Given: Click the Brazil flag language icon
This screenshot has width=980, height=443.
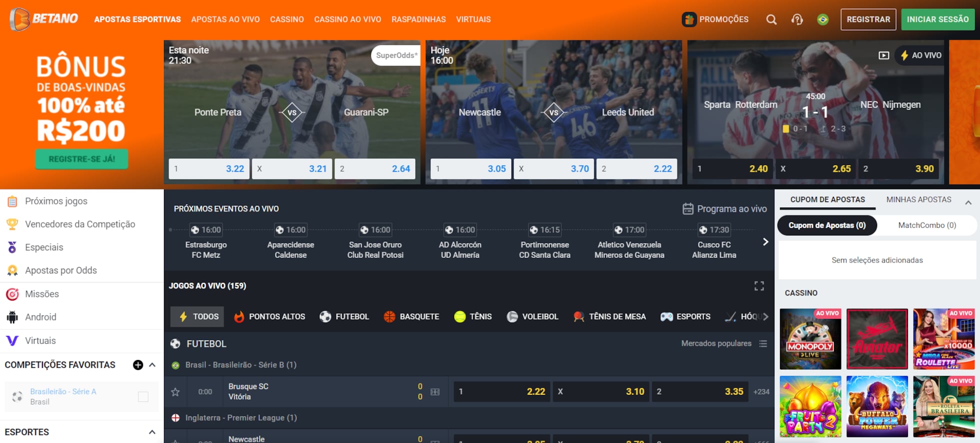Looking at the screenshot, I should pyautogui.click(x=822, y=19).
